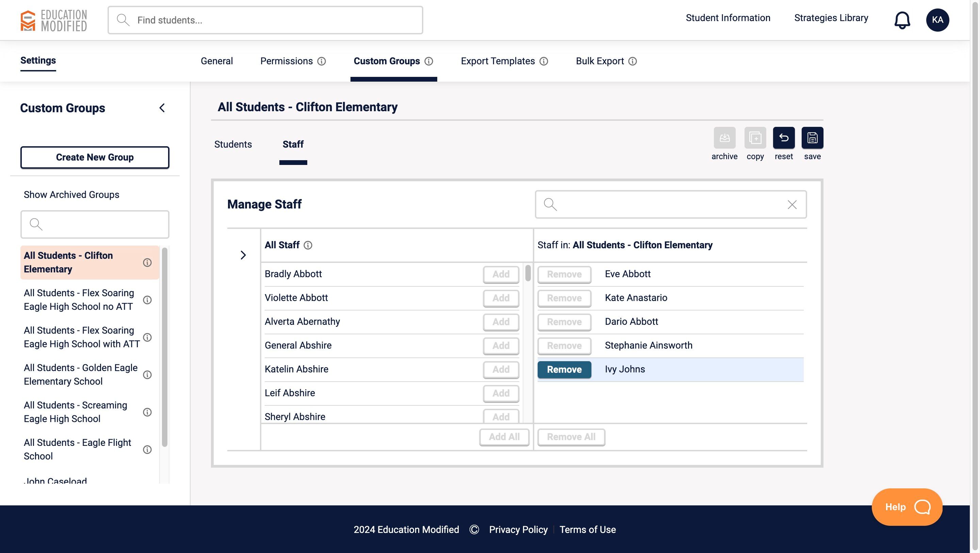
Task: Click the archive group icon
Action: coord(724,138)
